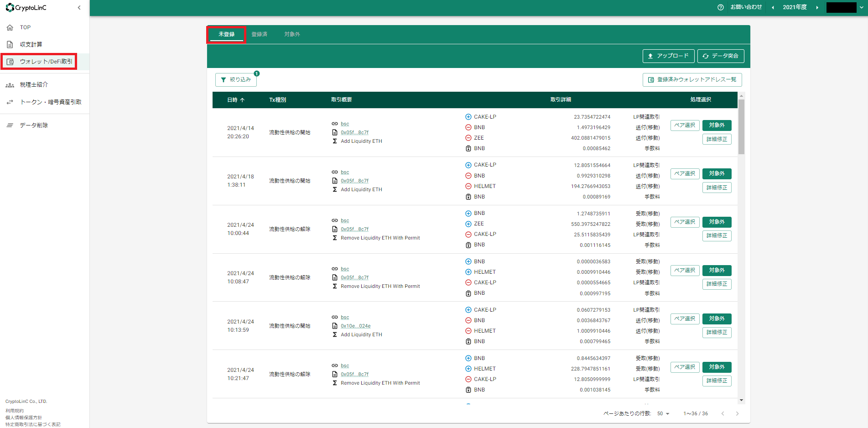
Task: Click the アップロード button
Action: (x=668, y=56)
